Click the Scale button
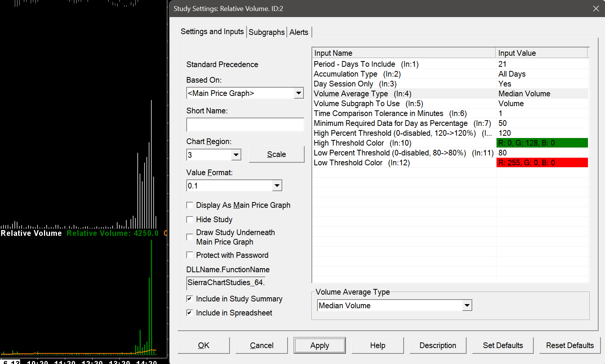This screenshot has height=364, width=605. point(276,154)
